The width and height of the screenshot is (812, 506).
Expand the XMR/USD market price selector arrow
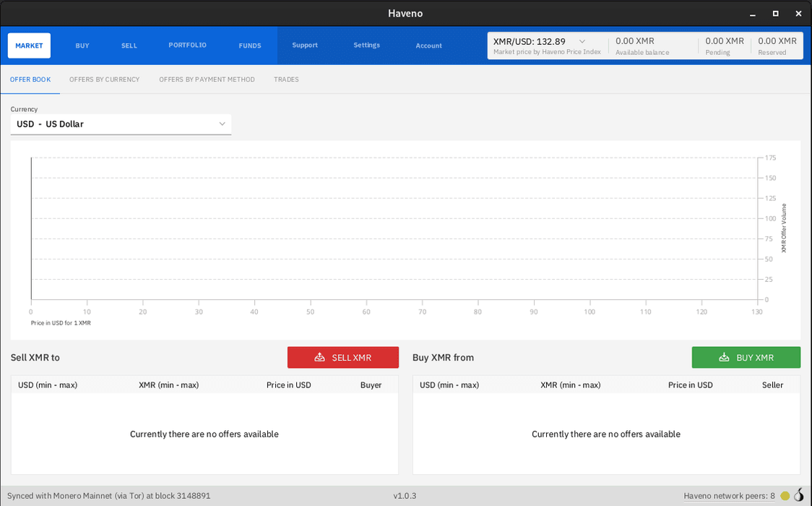point(582,41)
